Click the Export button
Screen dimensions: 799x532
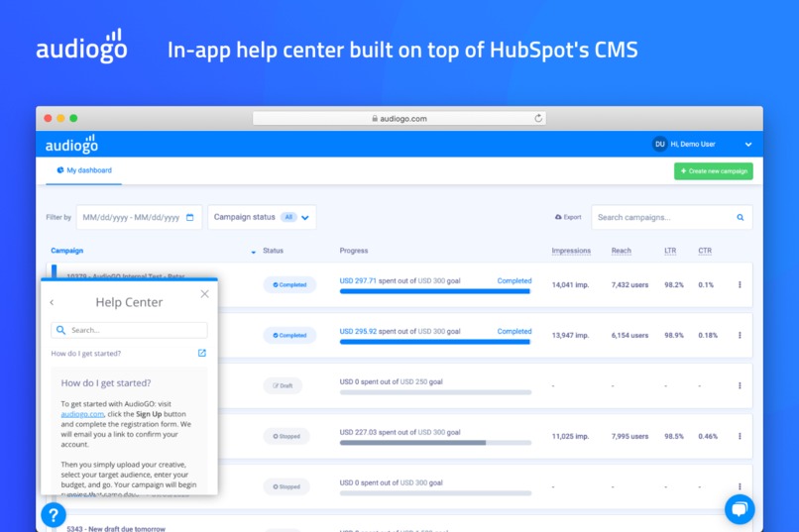[568, 217]
